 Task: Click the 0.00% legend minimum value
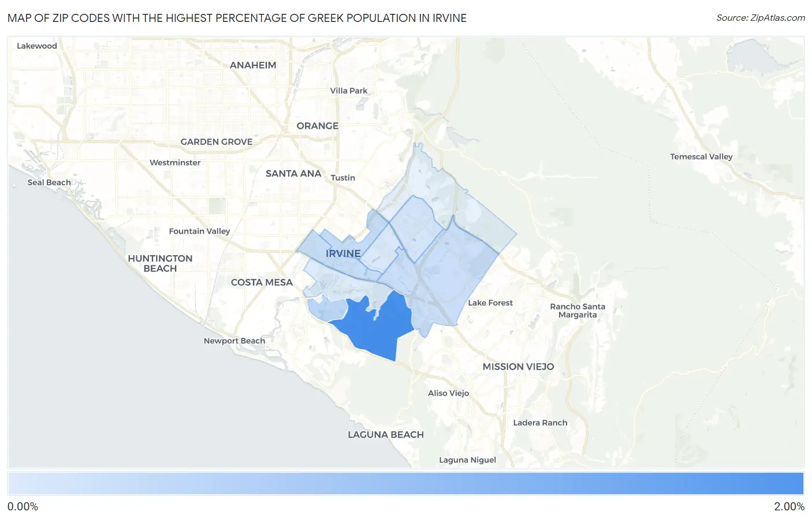[23, 507]
